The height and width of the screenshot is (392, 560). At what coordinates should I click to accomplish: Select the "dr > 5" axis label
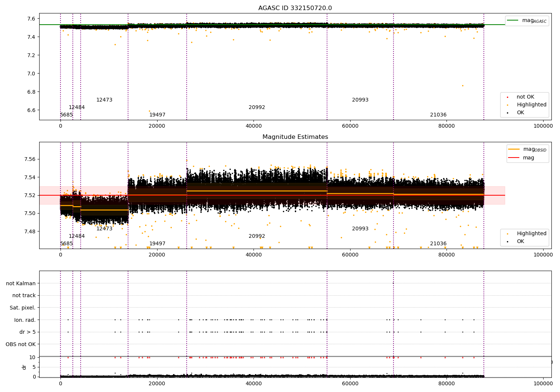click(28, 332)
